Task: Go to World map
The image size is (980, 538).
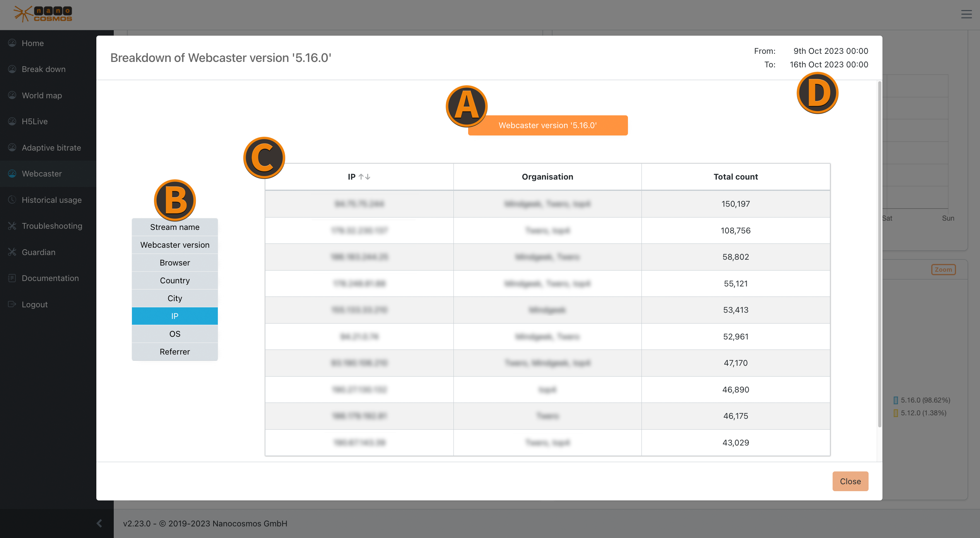Action: click(42, 95)
